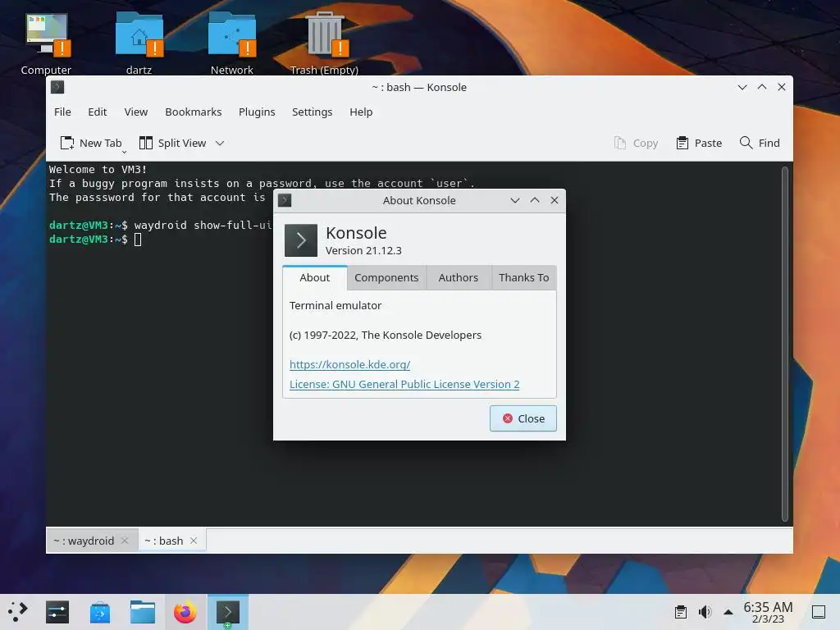
Task: Launch Firefox from the taskbar
Action: (185, 612)
